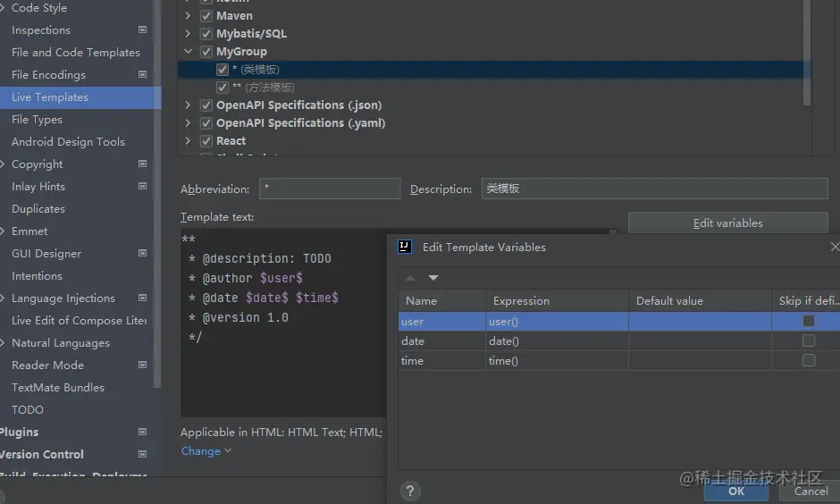Viewport: 840px width, 504px height.
Task: Select the File Types settings page
Action: (x=37, y=120)
